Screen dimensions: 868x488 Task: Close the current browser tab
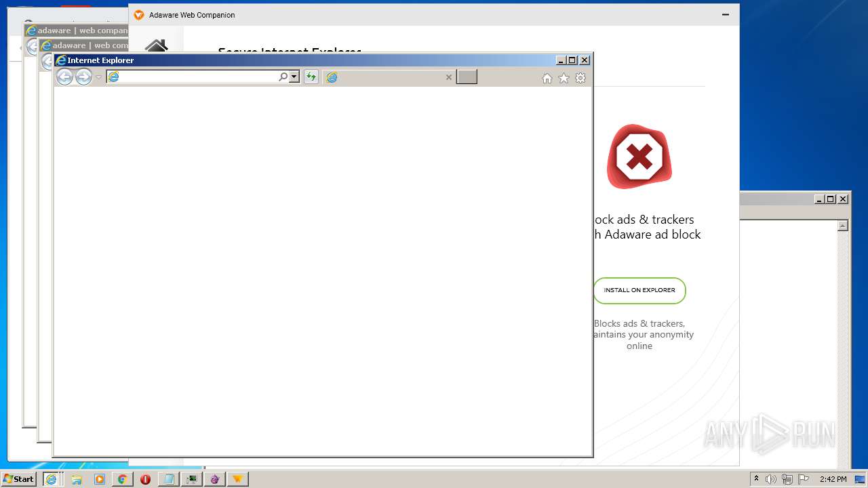pyautogui.click(x=448, y=77)
